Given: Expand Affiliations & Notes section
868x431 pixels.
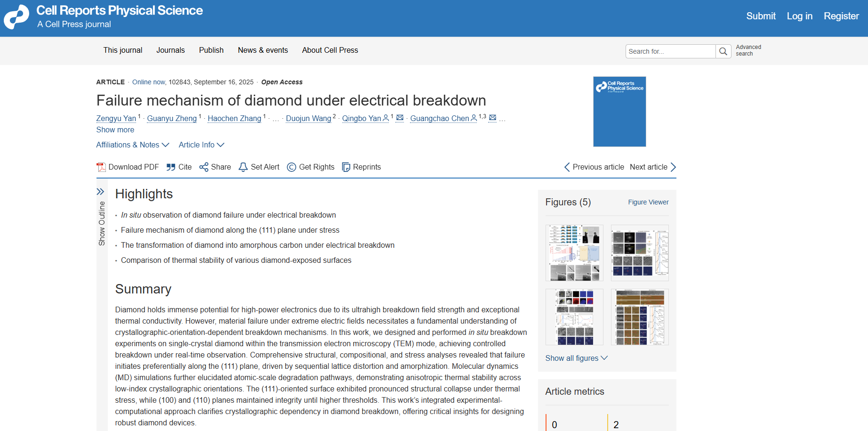Looking at the screenshot, I should pos(132,145).
